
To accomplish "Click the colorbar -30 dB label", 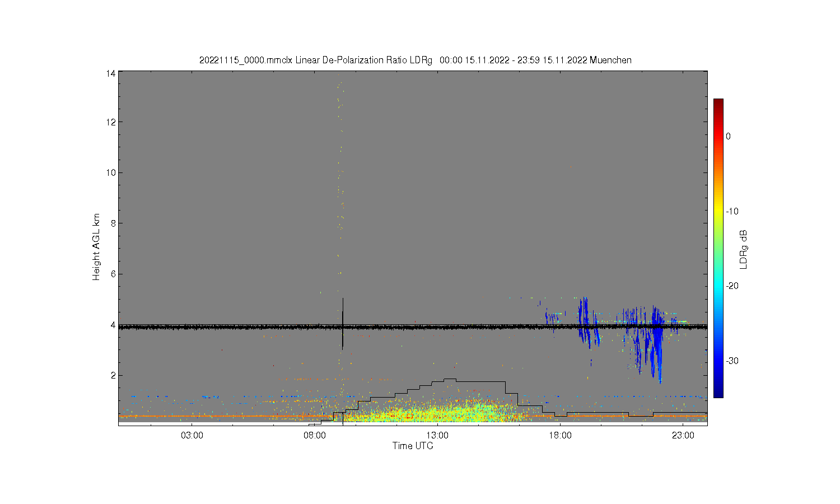I will [732, 361].
